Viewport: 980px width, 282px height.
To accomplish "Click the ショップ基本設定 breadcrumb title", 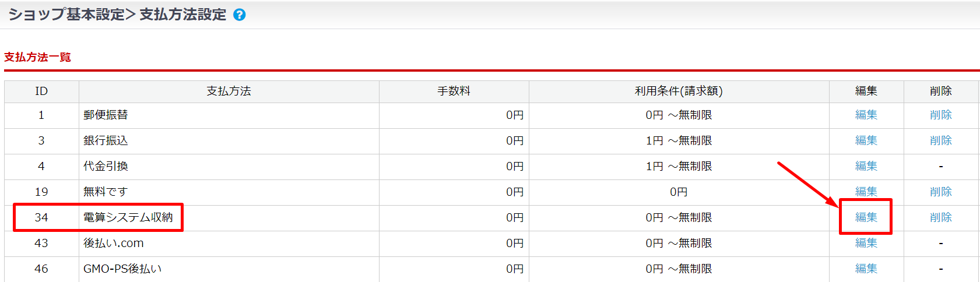I will click(66, 15).
